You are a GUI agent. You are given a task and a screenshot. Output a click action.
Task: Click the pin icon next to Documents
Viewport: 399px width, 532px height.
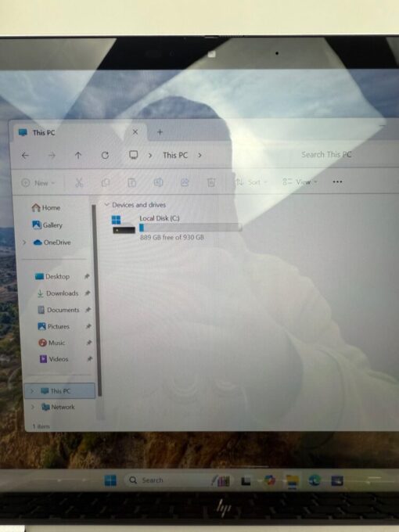[x=88, y=310]
